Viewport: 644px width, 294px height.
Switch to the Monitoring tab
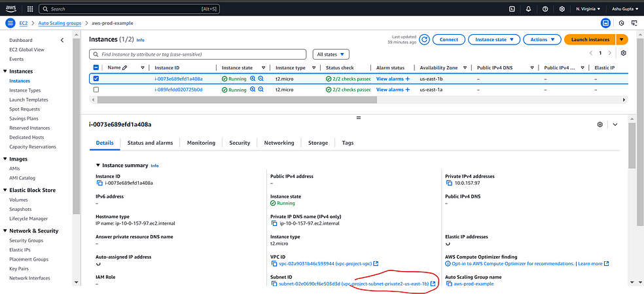[x=201, y=143]
